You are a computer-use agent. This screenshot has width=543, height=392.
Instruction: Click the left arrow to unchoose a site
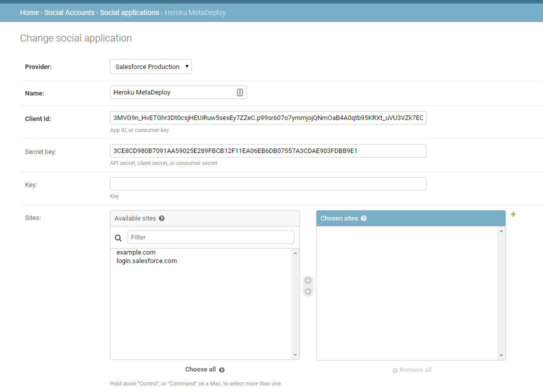(x=307, y=290)
